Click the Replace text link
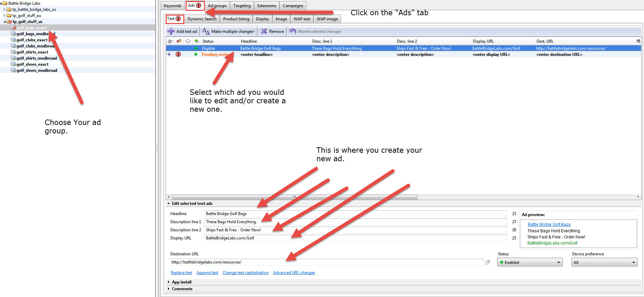 (181, 273)
